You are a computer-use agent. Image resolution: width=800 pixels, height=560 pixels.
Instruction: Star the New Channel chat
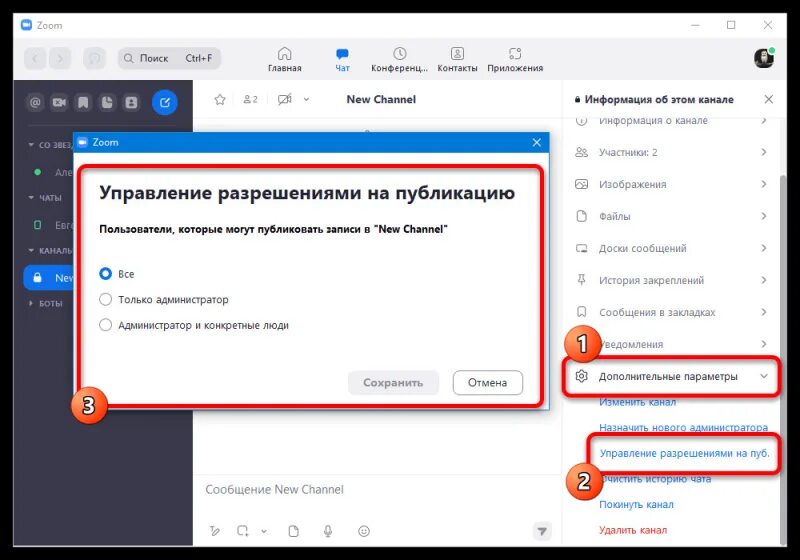click(220, 99)
